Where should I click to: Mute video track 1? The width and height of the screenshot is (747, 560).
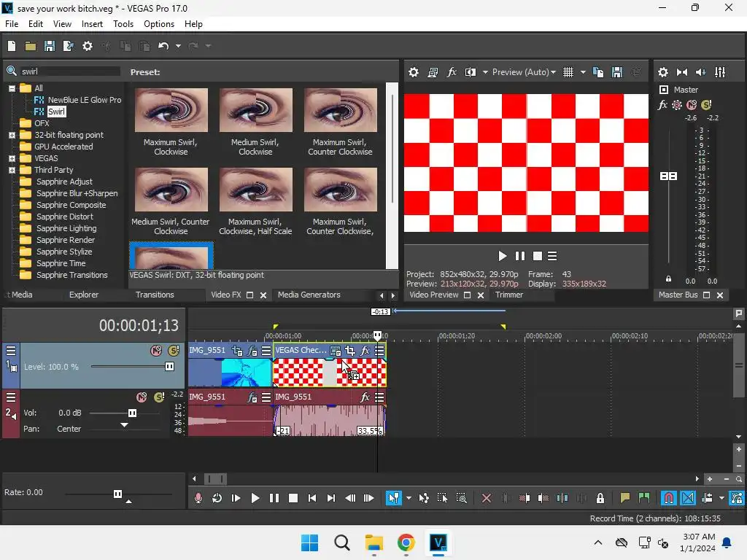(156, 351)
